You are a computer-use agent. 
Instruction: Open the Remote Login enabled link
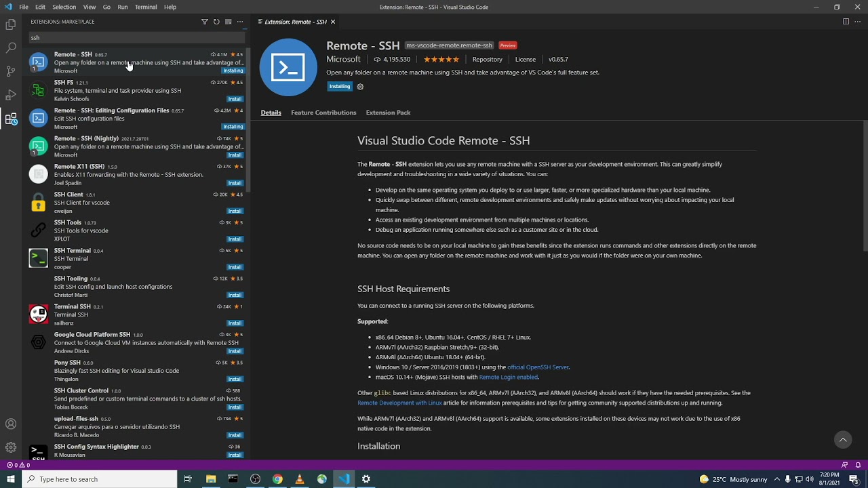point(509,378)
